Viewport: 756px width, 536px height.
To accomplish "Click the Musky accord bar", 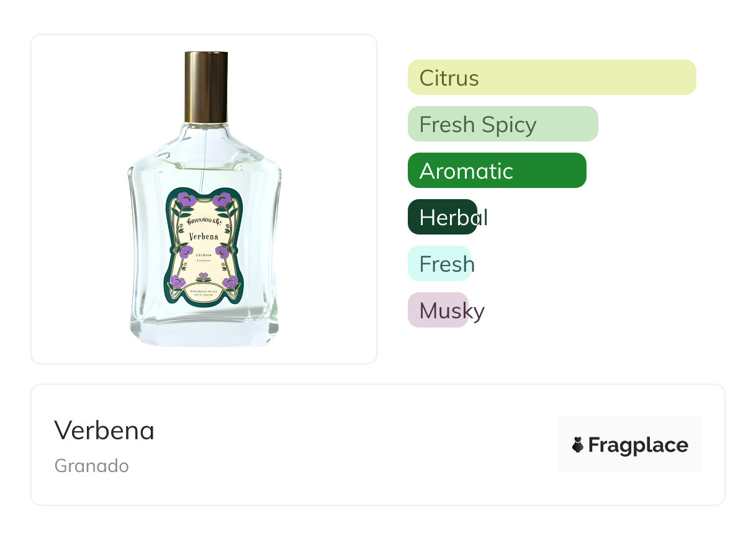I will click(438, 310).
